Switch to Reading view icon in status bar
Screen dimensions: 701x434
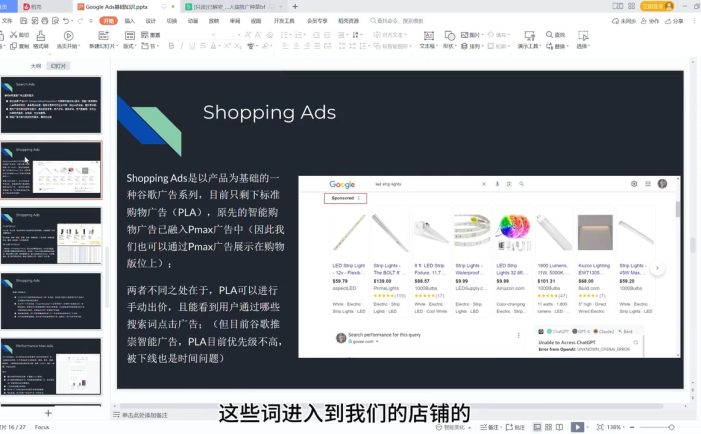(x=559, y=427)
